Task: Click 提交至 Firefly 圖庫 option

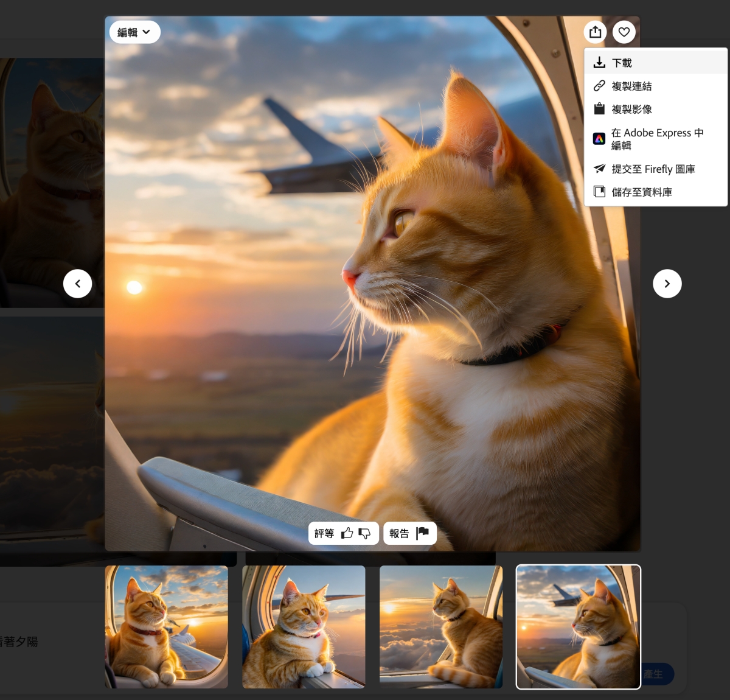Action: 653,169
